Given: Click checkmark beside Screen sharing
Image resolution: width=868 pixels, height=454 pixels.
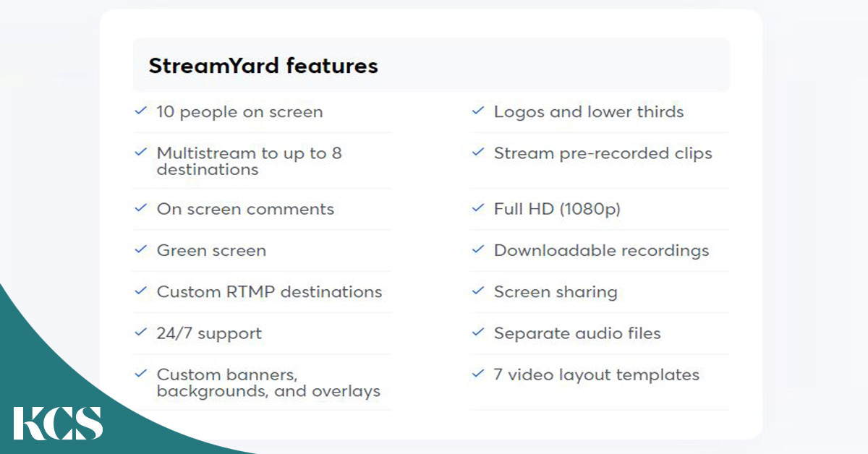Looking at the screenshot, I should point(477,292).
